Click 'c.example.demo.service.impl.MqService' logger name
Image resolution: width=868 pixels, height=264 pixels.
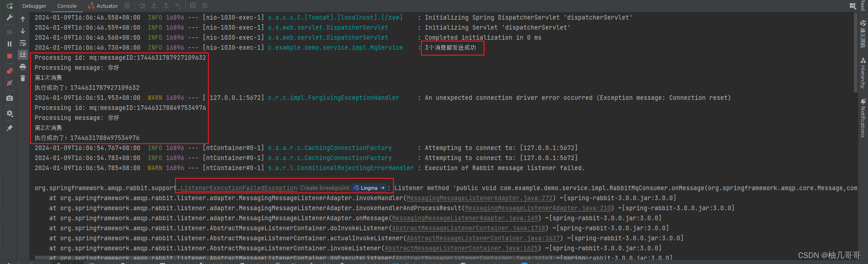335,47
